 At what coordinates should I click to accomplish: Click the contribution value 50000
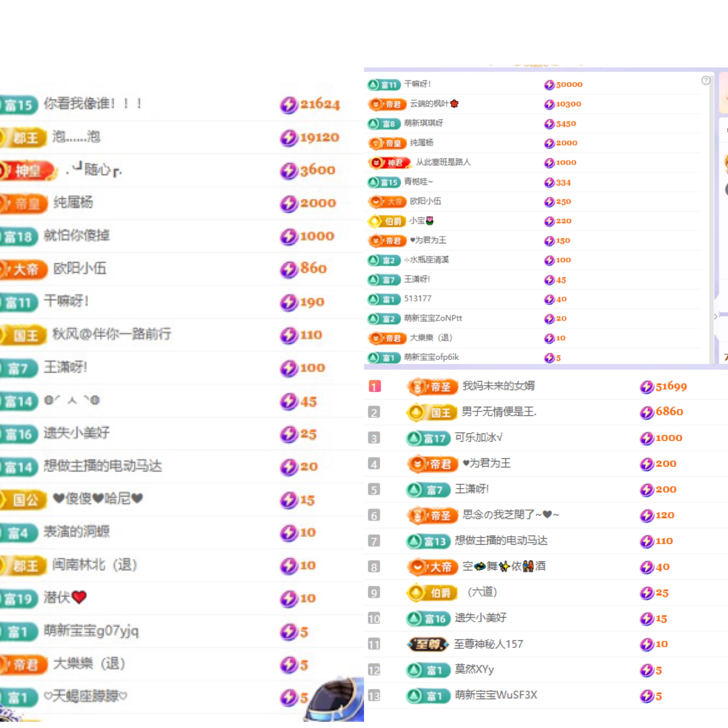click(569, 85)
